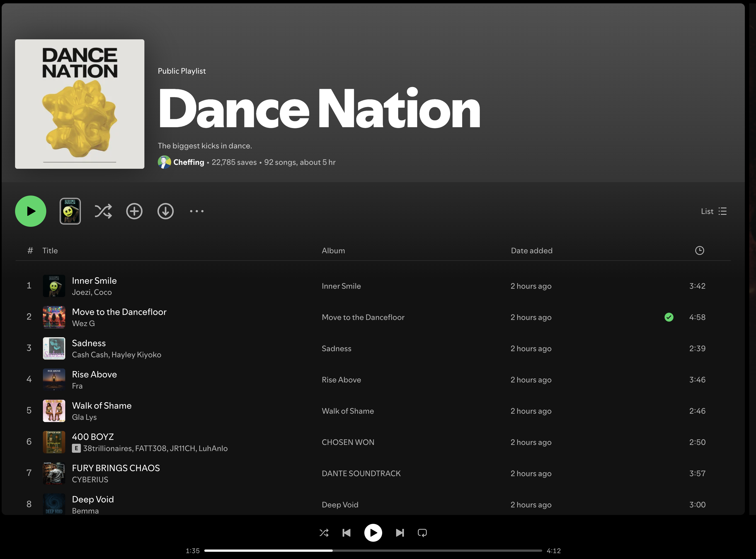Viewport: 756px width, 559px height.
Task: Click the playback progress bar
Action: pyautogui.click(x=373, y=551)
